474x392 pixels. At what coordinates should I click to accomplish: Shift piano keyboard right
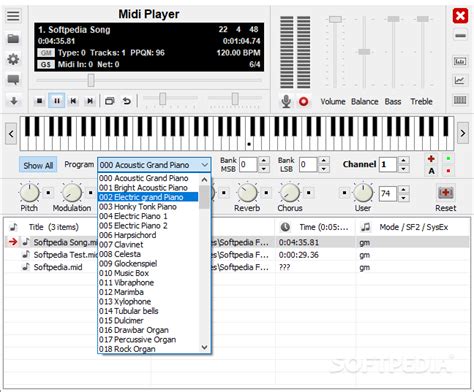tap(463, 134)
